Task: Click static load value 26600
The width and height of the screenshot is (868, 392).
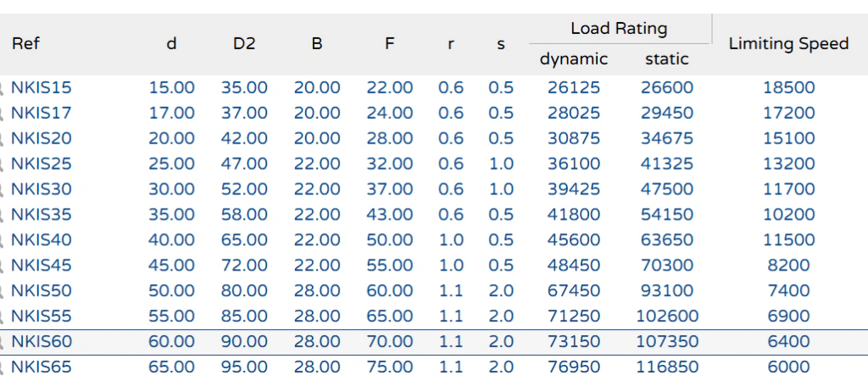Action: 667,87
